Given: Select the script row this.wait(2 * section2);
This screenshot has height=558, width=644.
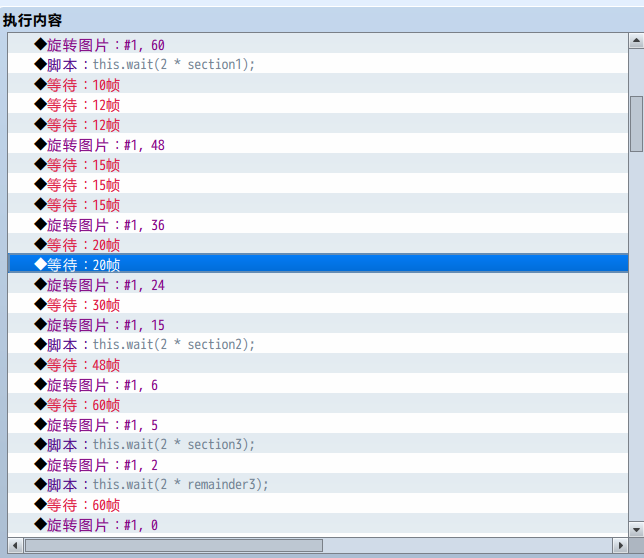Looking at the screenshot, I should (x=318, y=344).
